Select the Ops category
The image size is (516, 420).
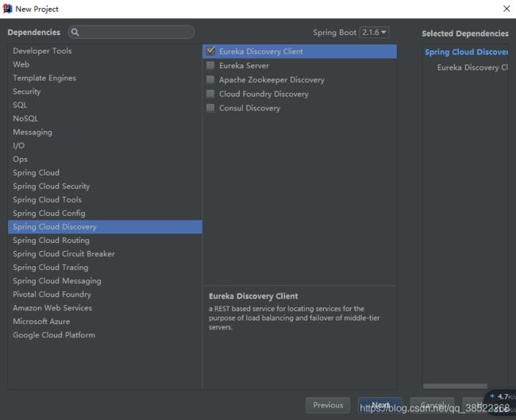(105, 159)
